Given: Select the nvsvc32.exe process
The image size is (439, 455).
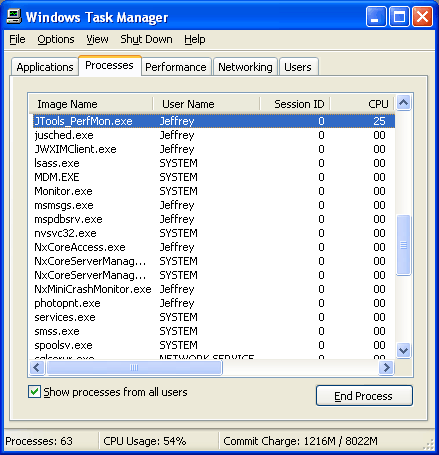Looking at the screenshot, I should coord(214,233).
